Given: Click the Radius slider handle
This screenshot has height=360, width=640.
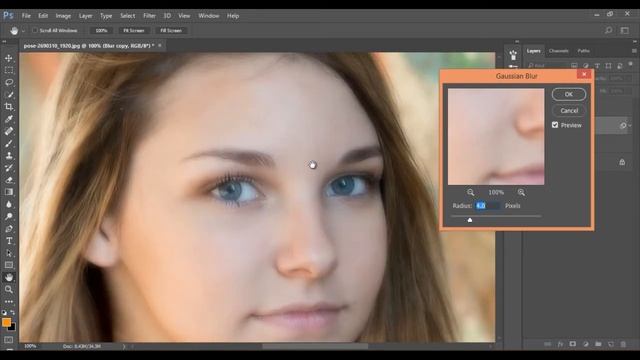Looking at the screenshot, I should click(x=470, y=220).
